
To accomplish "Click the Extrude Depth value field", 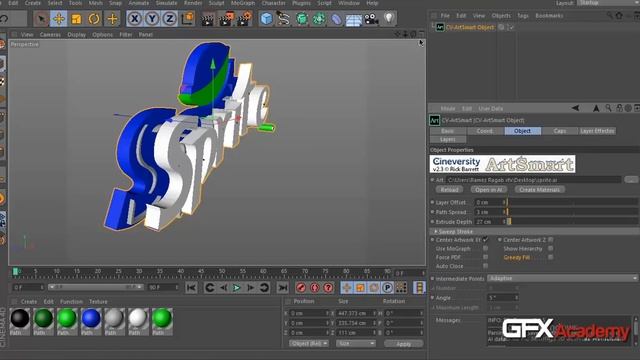I will tap(490, 222).
